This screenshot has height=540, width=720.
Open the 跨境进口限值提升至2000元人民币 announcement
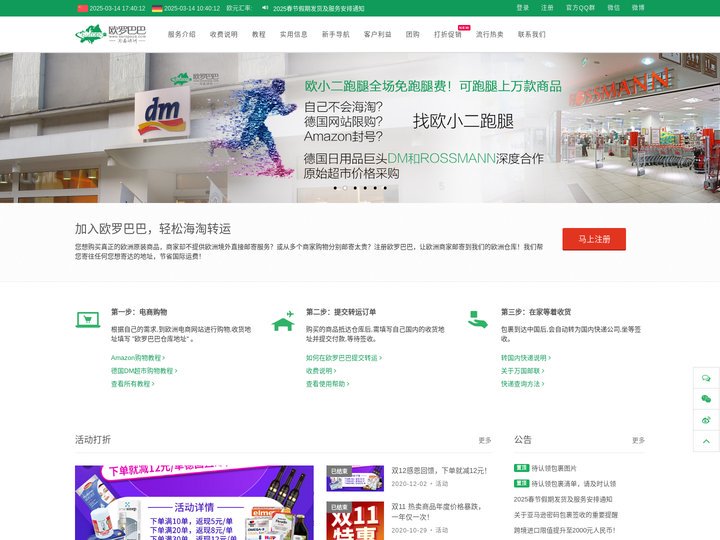(x=565, y=530)
